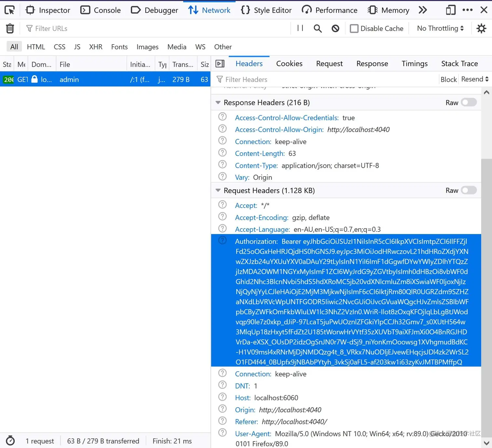492x448 pixels.
Task: Open the Resend dropdown
Action: (x=475, y=79)
